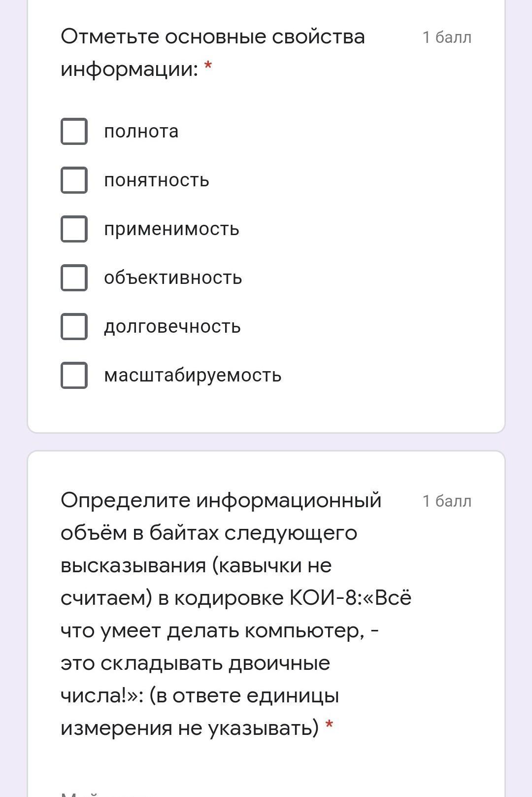Image resolution: width=532 pixels, height=797 pixels.
Task: Mark the 'масштабируемость' checkbox
Action: [x=74, y=375]
